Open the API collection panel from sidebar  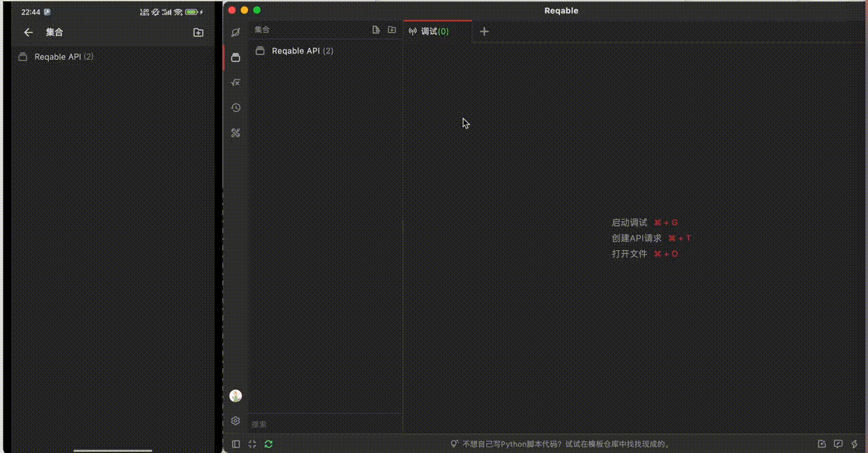(235, 57)
